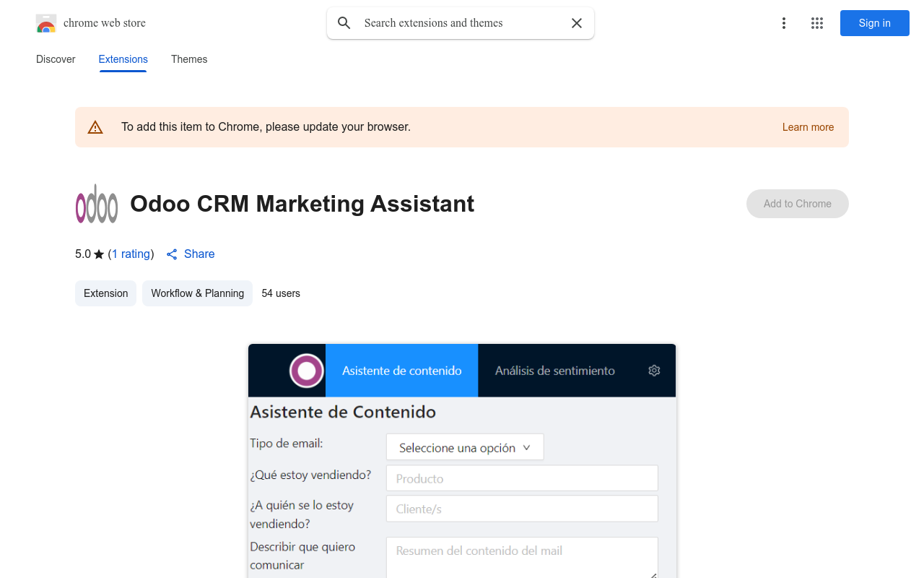Open the settings gear in screenshot
This screenshot has width=924, height=578.
[654, 371]
